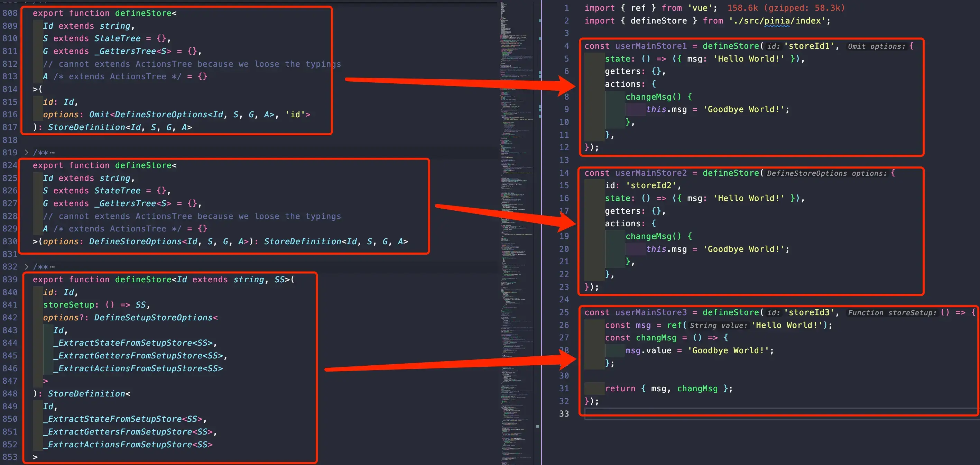Click the 'String value:' inlay hint
This screenshot has width=980, height=465.
coord(718,326)
